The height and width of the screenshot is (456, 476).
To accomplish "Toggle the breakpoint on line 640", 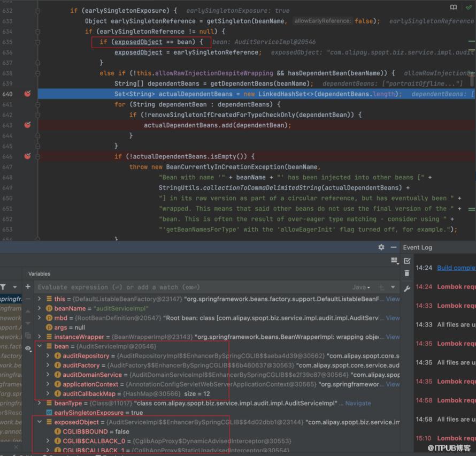I will coord(27,94).
